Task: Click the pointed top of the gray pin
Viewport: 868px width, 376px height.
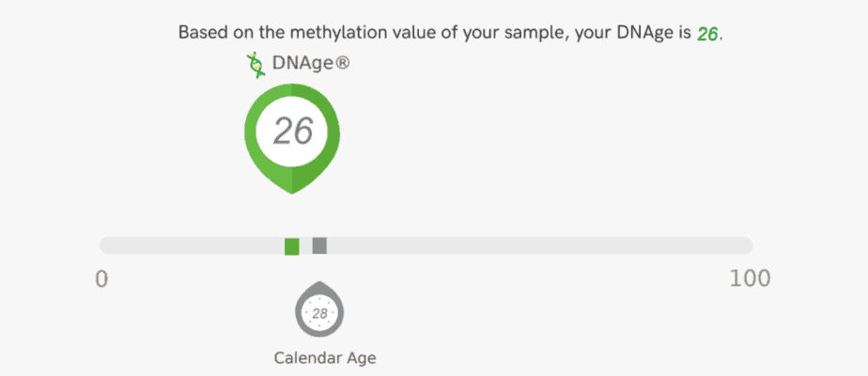Action: [x=319, y=285]
